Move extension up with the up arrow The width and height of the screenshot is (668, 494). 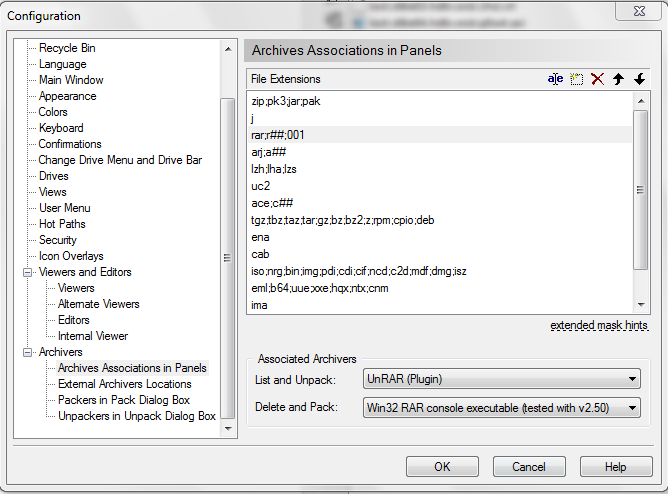click(619, 79)
